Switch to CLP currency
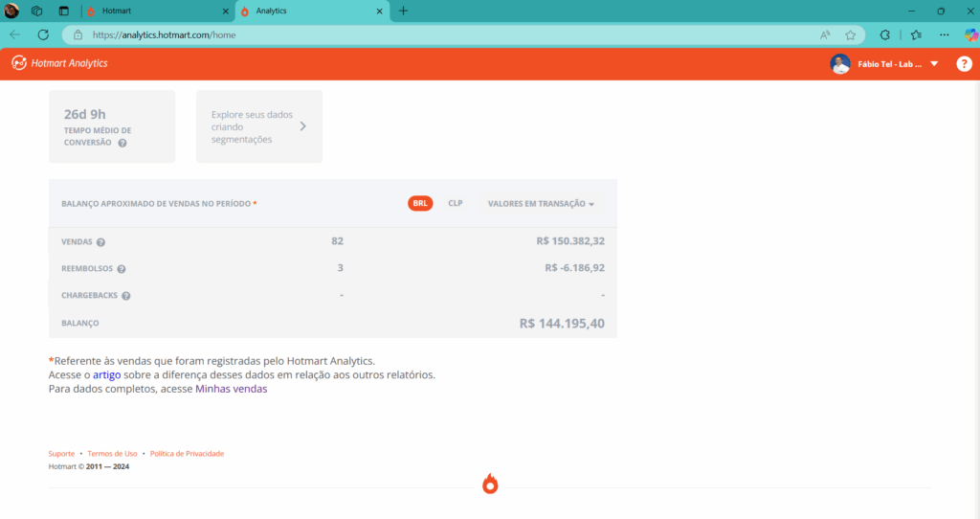Screen dimensions: 980x519 pos(455,203)
